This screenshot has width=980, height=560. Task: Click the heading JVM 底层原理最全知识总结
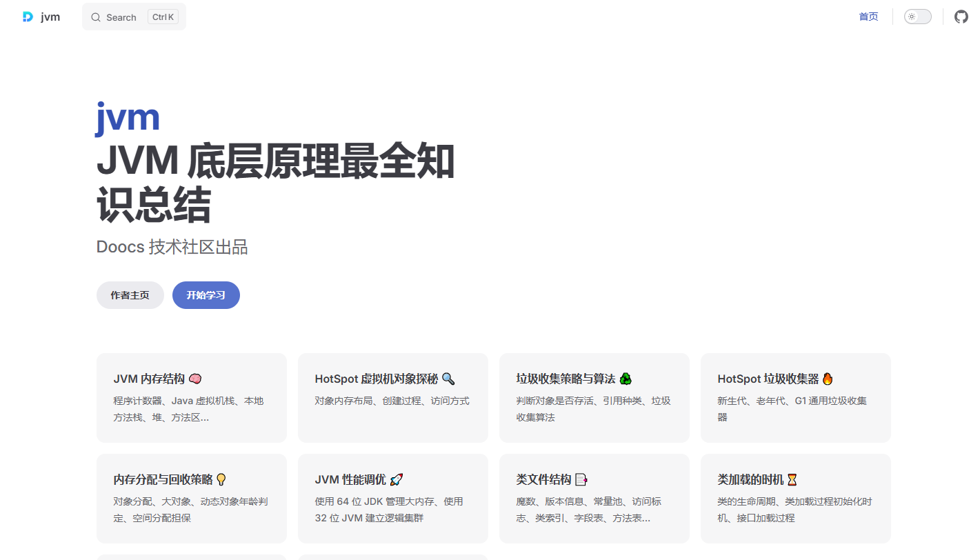tap(276, 184)
